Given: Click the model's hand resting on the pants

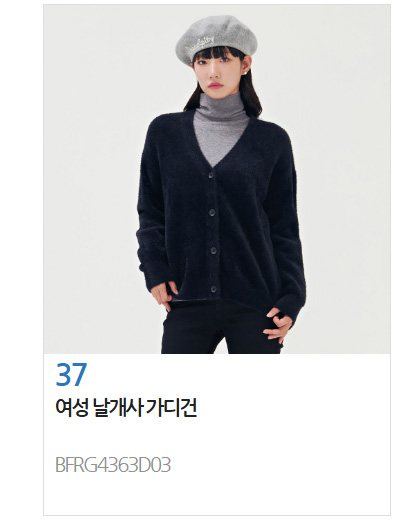Looking at the screenshot, I should [x=278, y=325].
